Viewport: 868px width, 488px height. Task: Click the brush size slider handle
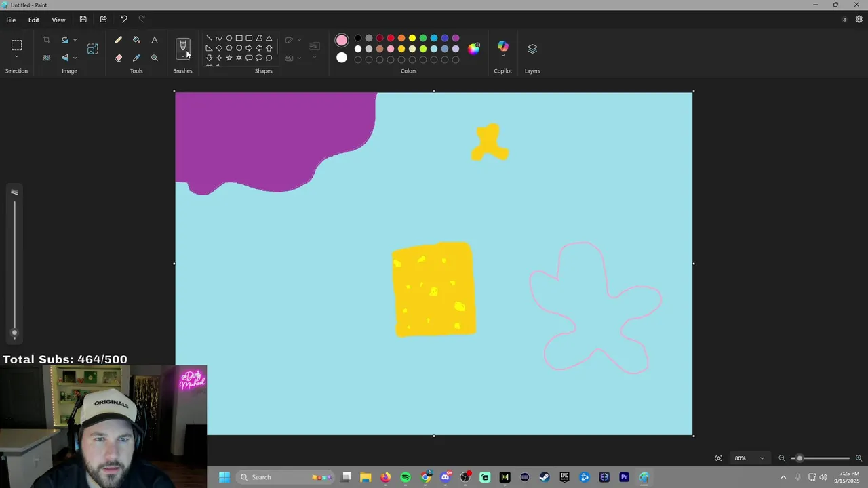tap(14, 333)
